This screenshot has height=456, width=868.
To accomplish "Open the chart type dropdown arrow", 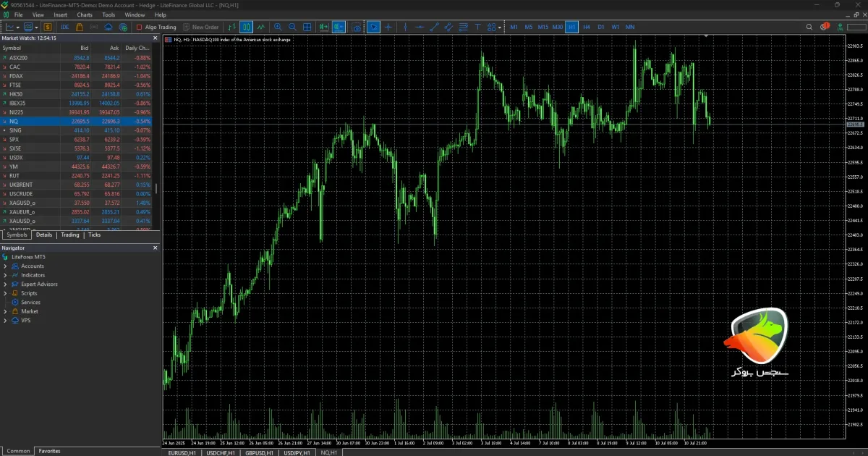I will coord(19,28).
